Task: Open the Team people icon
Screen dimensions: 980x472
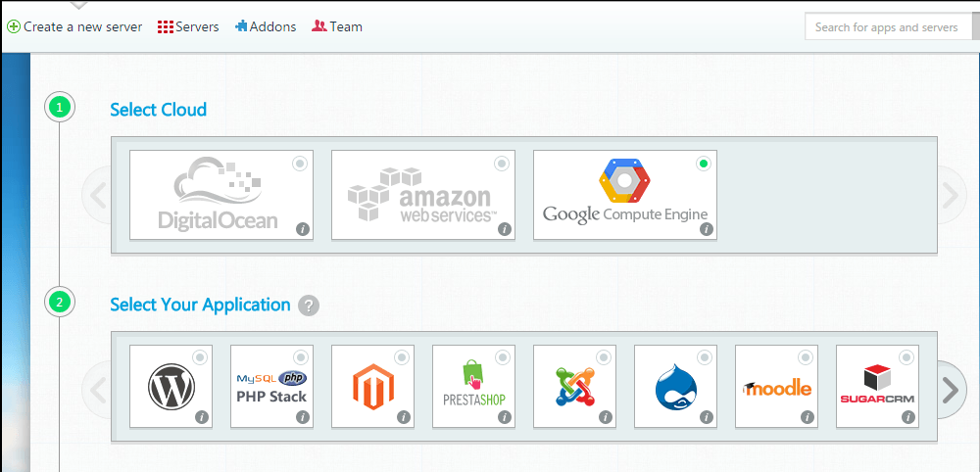Action: pyautogui.click(x=319, y=26)
